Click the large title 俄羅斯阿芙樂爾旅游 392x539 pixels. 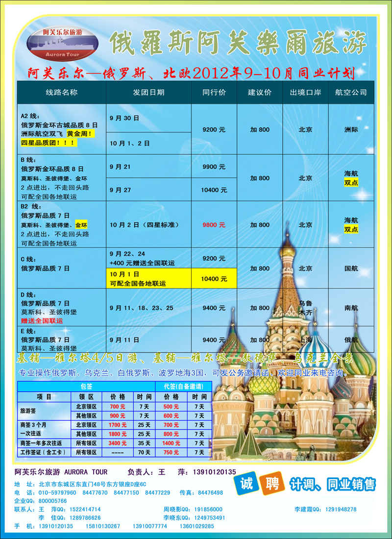238,43
